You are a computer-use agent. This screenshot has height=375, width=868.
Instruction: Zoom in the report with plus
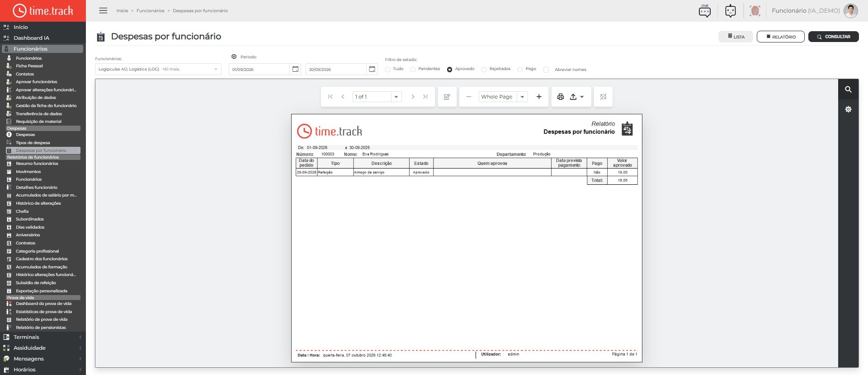(x=539, y=97)
